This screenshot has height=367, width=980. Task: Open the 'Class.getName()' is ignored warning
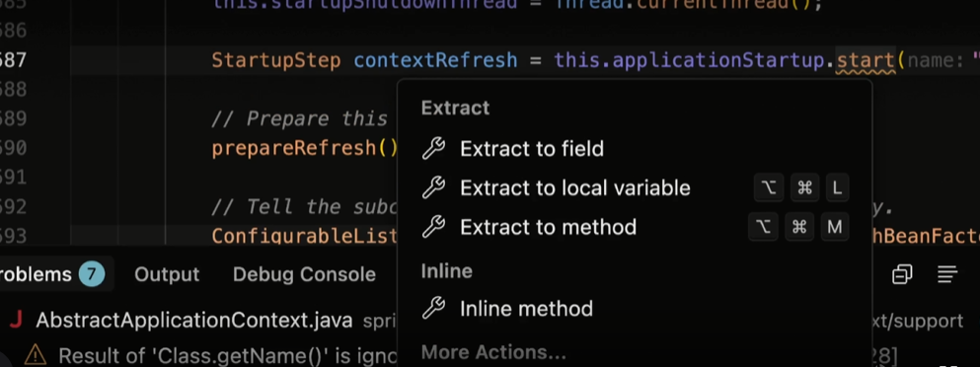228,355
